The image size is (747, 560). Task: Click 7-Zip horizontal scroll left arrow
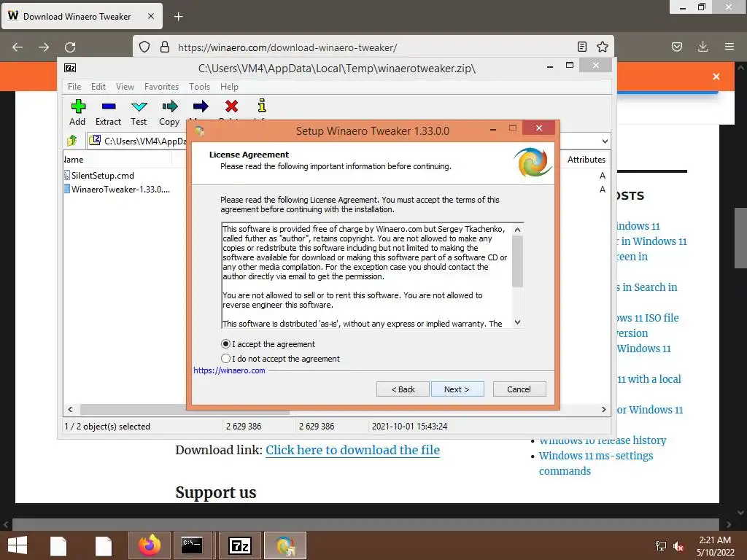(71, 409)
